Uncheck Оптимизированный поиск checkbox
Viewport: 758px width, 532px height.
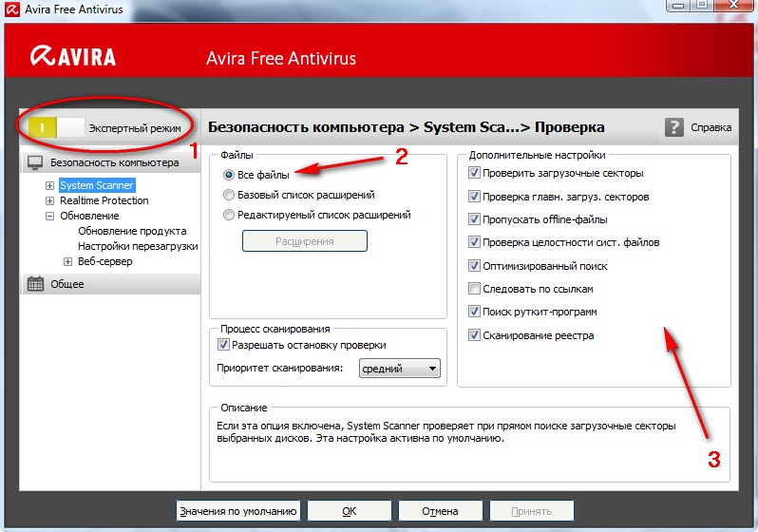(474, 265)
